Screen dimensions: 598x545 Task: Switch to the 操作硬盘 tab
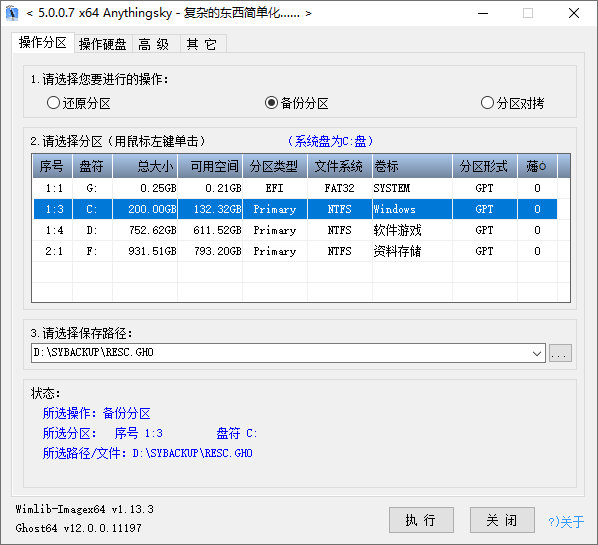[103, 44]
